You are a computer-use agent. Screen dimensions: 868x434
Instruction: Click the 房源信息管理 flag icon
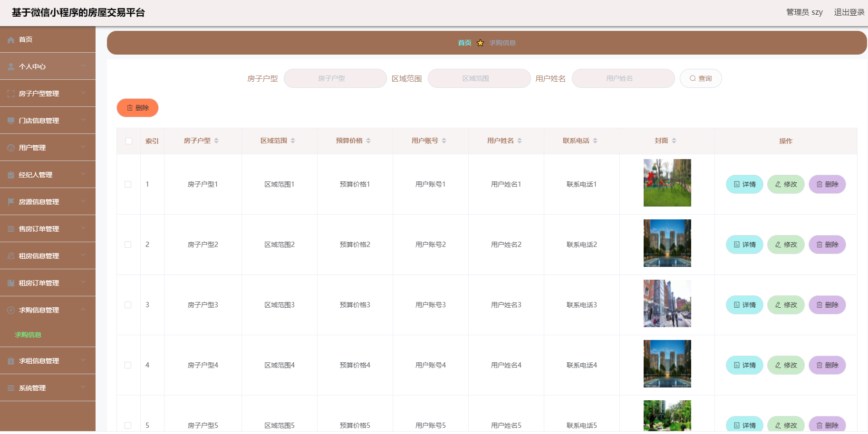click(11, 202)
